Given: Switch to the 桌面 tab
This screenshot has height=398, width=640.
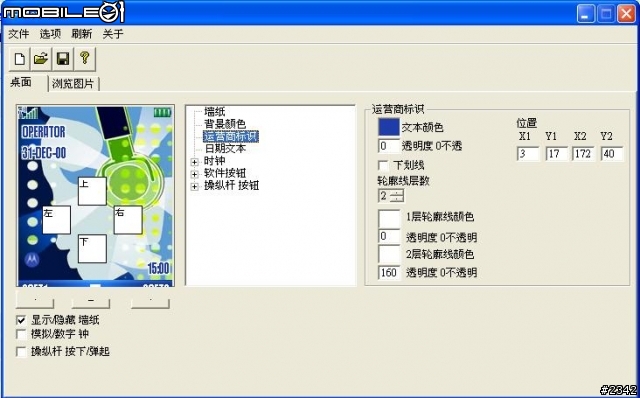Looking at the screenshot, I should 21,82.
